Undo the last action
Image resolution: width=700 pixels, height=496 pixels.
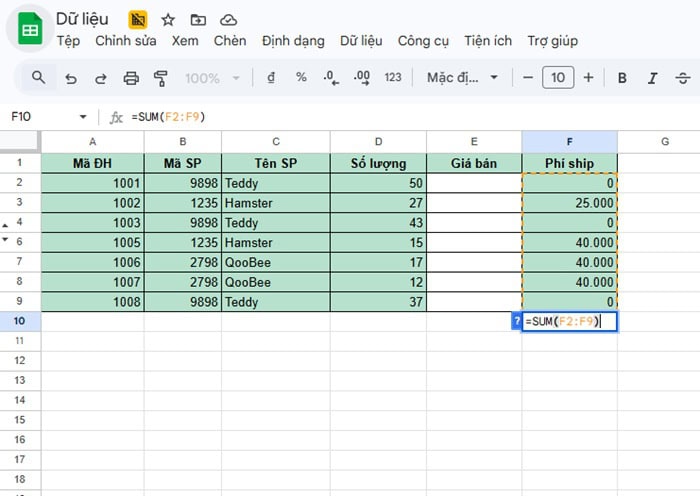pos(70,78)
